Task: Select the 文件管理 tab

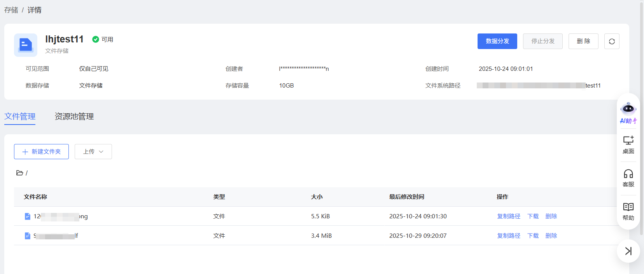Action: (x=20, y=116)
